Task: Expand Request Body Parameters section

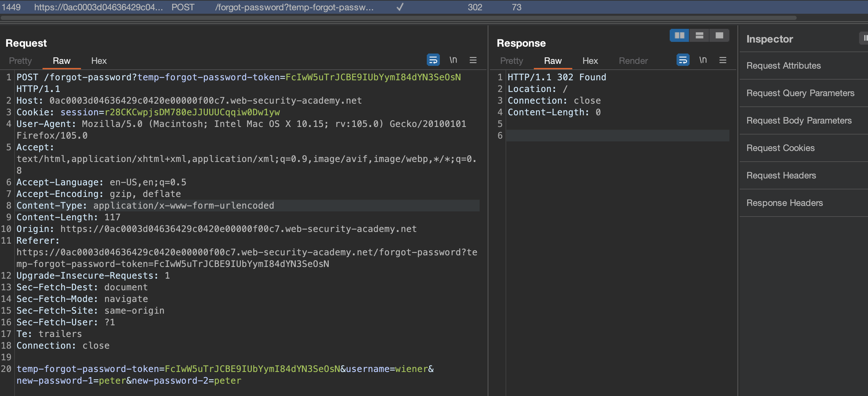Action: (799, 120)
